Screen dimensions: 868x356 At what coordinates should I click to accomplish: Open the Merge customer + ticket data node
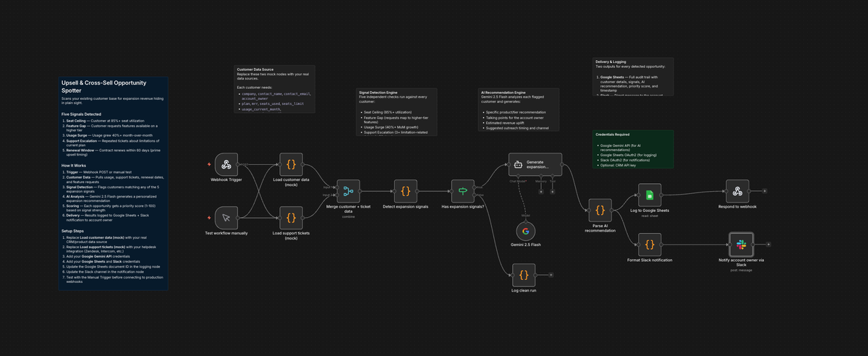tap(348, 191)
